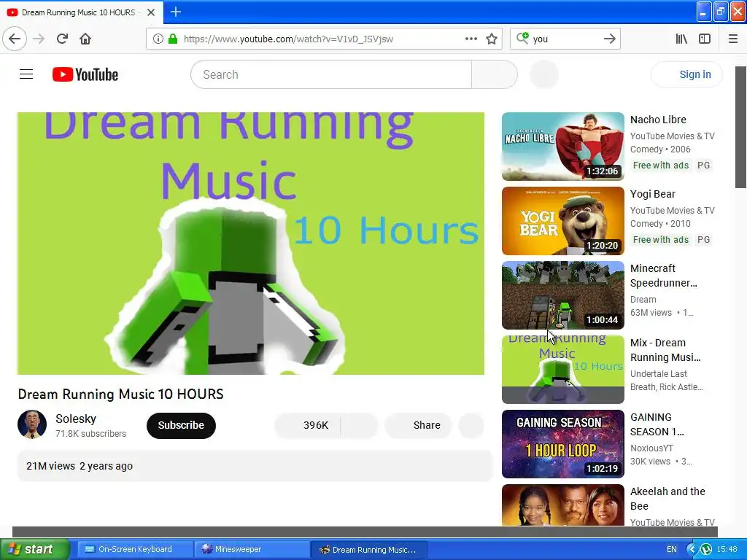Select the Dream Running Music browser tab
This screenshot has width=747, height=560.
coord(82,12)
